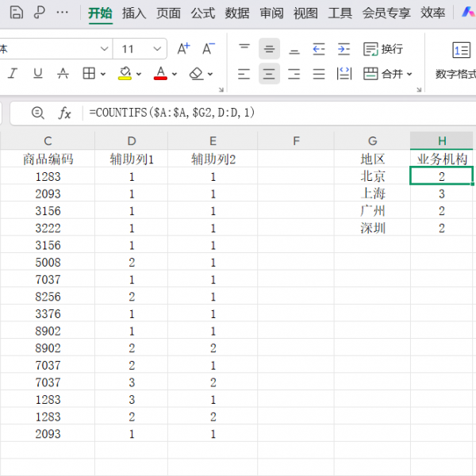Switch to the 插入 tab
The image size is (476, 476).
[x=134, y=13]
